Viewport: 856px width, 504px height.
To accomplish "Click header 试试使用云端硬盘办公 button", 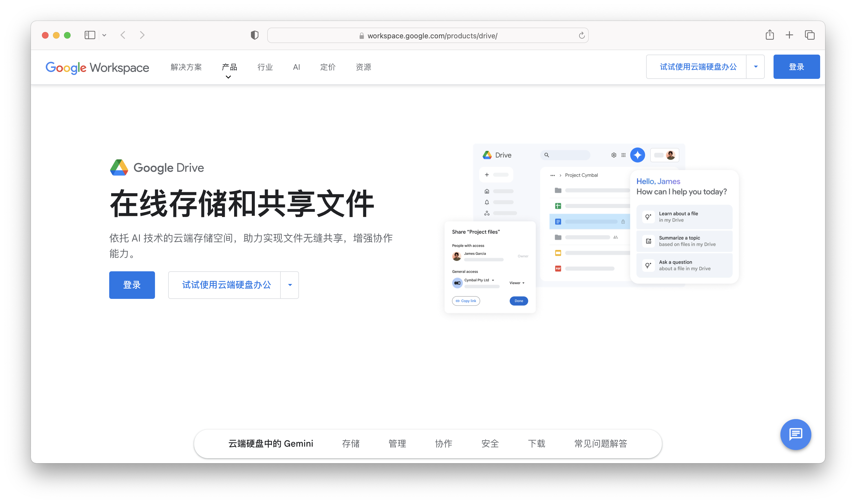I will pos(698,67).
